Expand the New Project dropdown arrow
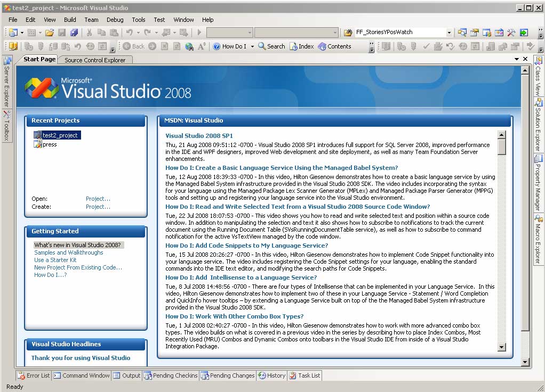 click(22, 32)
